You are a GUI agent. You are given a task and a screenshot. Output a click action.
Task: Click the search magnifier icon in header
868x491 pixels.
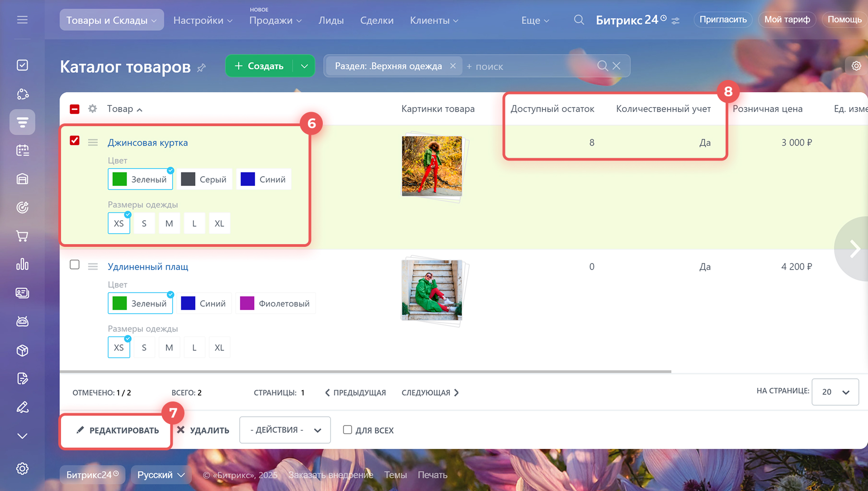coord(579,20)
